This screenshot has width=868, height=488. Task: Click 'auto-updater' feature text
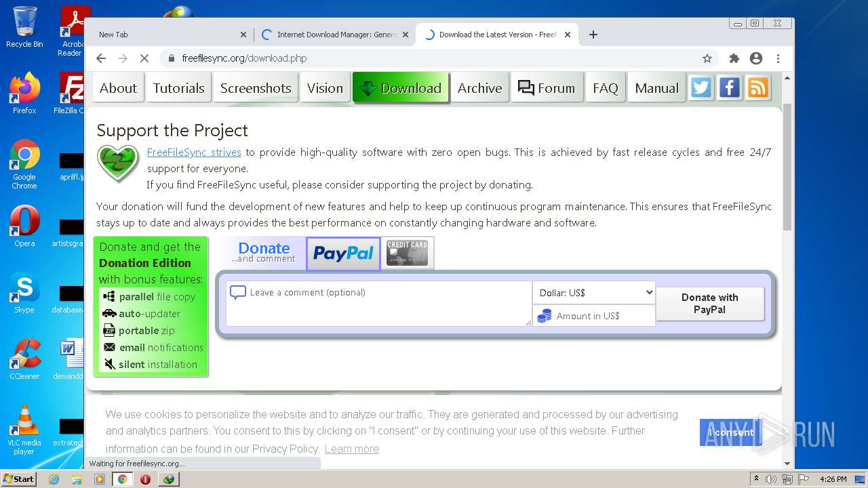(149, 314)
